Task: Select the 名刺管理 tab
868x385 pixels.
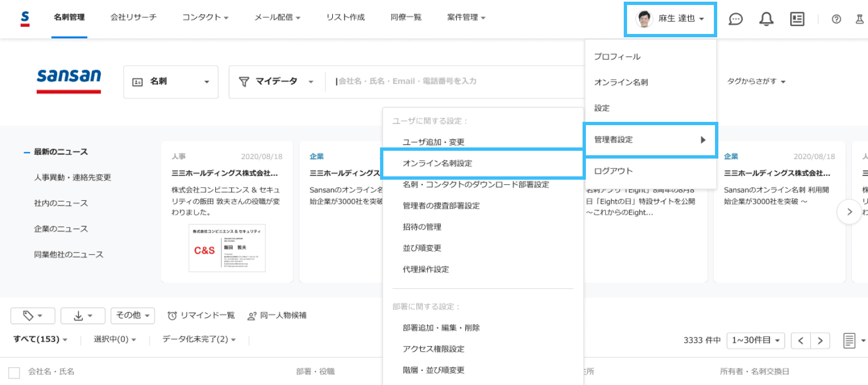Action: (70, 18)
